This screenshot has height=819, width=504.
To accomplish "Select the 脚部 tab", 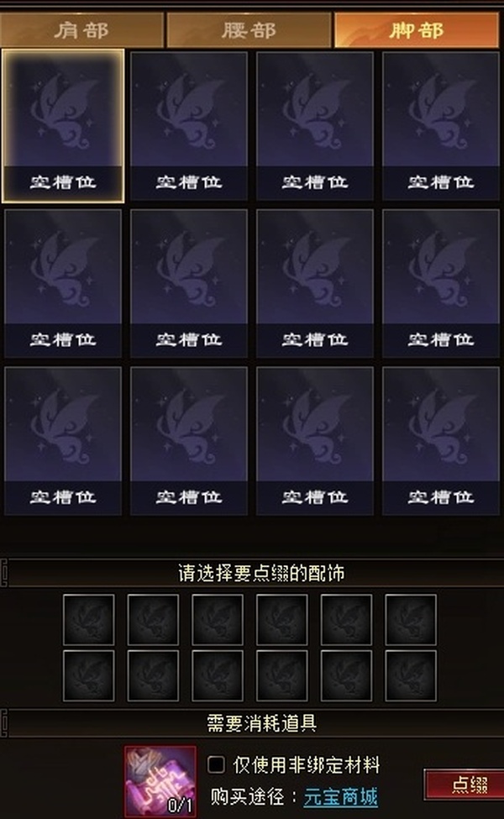I will pos(417,30).
